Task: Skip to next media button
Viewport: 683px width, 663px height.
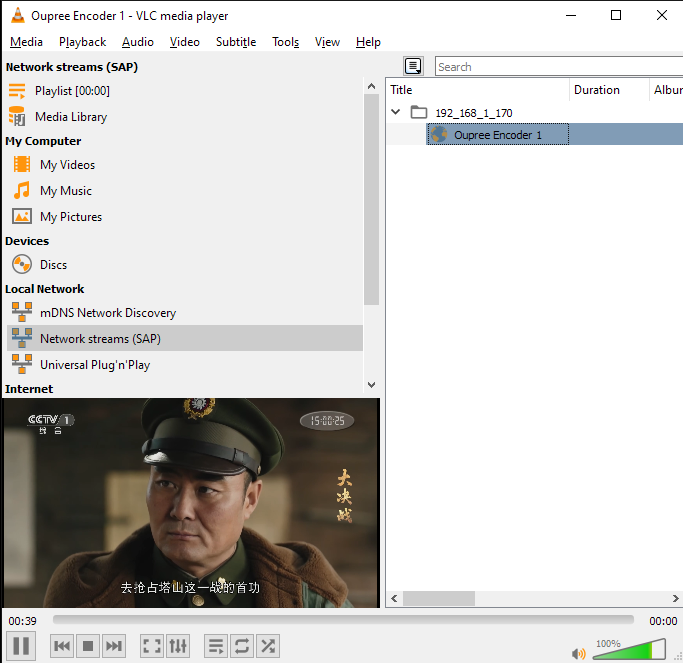Action: 114,646
